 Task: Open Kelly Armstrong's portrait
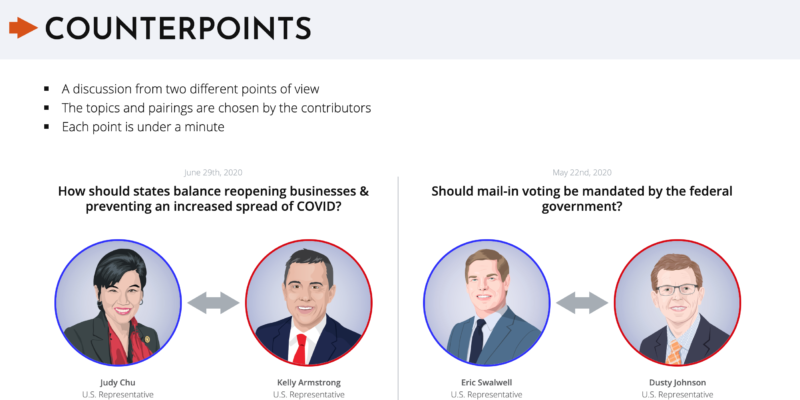pyautogui.click(x=308, y=302)
